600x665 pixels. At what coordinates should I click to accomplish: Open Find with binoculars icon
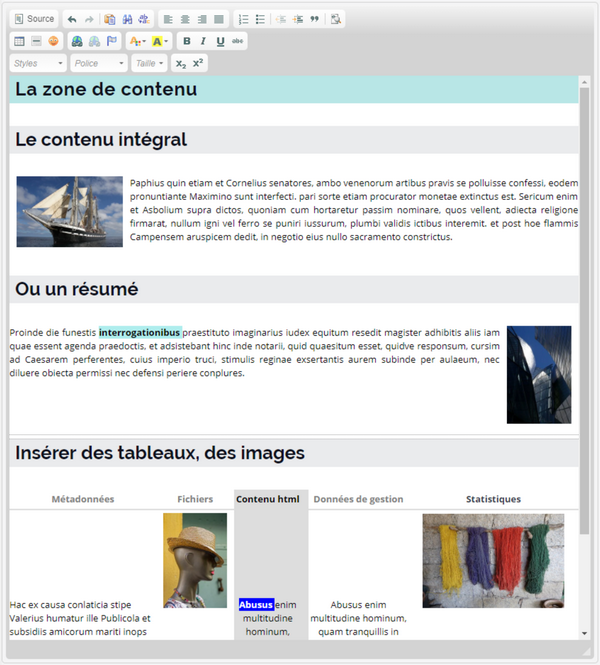127,19
